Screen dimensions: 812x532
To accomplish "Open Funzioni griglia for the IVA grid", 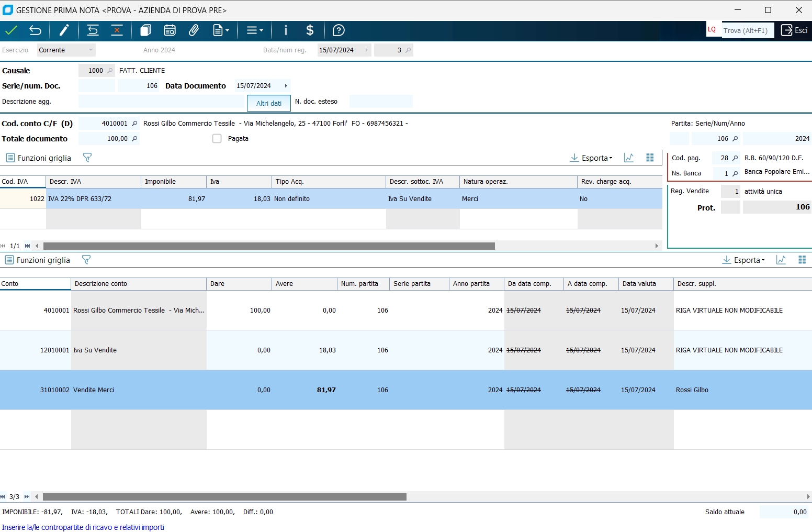I will (x=38, y=158).
